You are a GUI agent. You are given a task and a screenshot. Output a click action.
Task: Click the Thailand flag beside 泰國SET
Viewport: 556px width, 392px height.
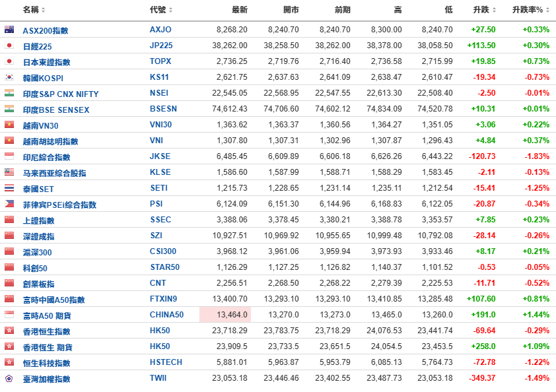pyautogui.click(x=9, y=188)
